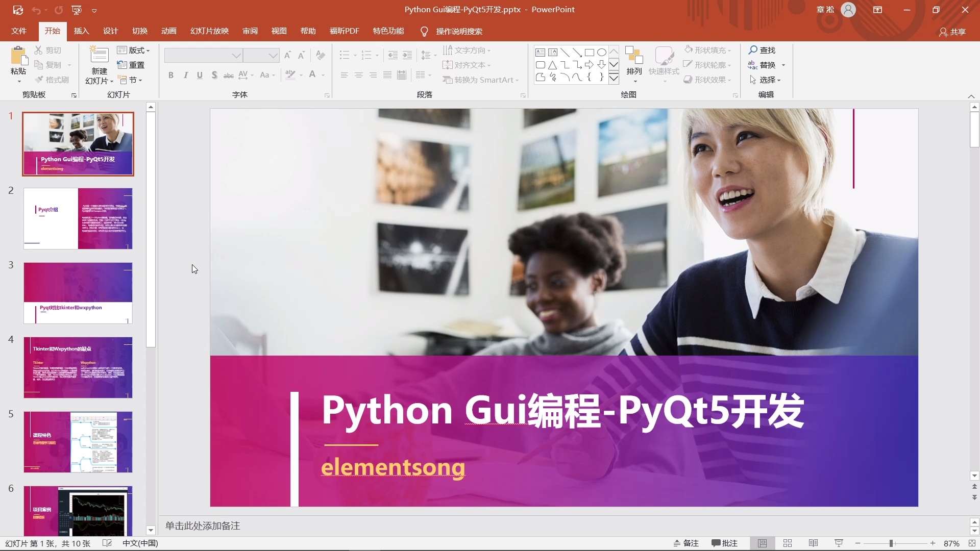Viewport: 980px width, 551px height.
Task: Apply bold formatting to text
Action: 171,75
